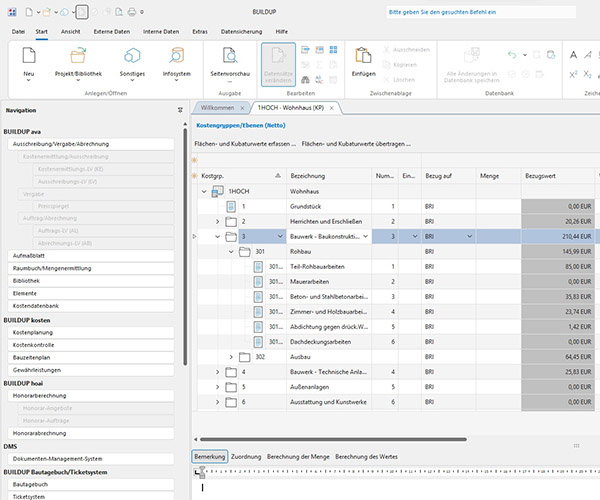Open the Hilfe ribbon tab
The image size is (600, 500).
point(282,32)
